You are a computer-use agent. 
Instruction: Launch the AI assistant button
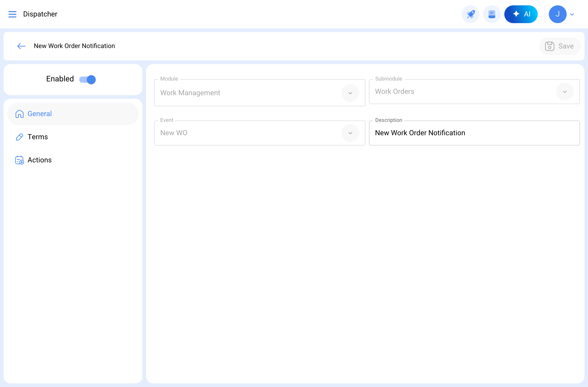coord(521,14)
